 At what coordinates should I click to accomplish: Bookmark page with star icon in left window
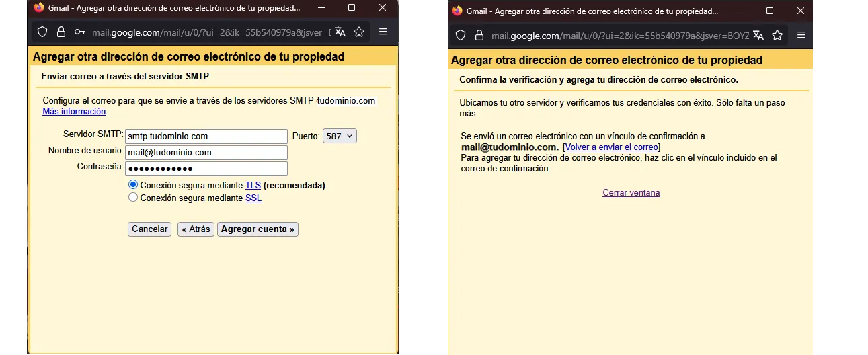tap(359, 32)
